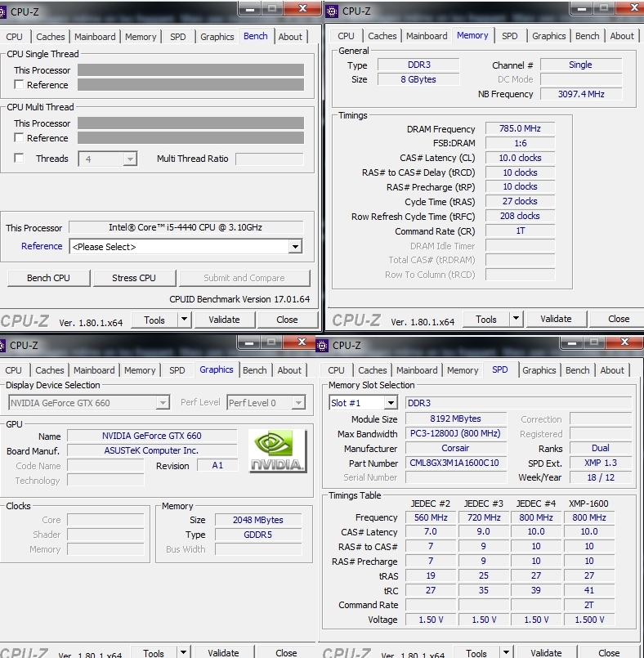
Task: Click Validate in the Memory window
Action: (x=556, y=319)
